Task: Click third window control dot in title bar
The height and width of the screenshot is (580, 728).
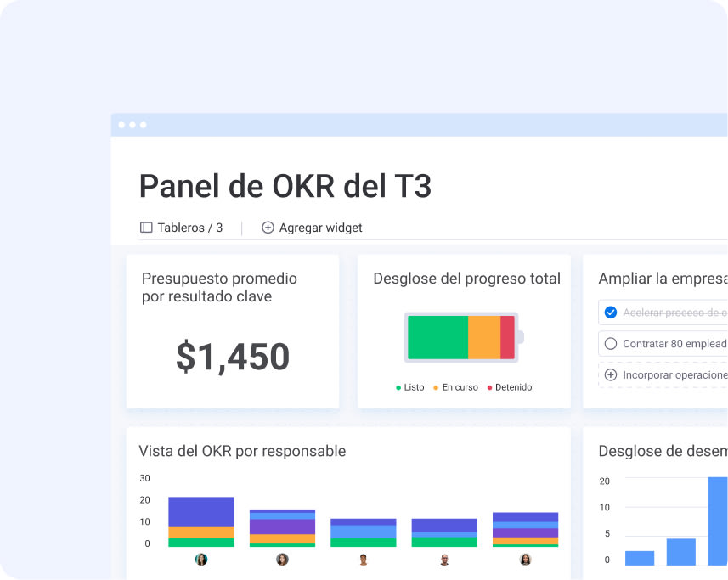Action: 143,125
